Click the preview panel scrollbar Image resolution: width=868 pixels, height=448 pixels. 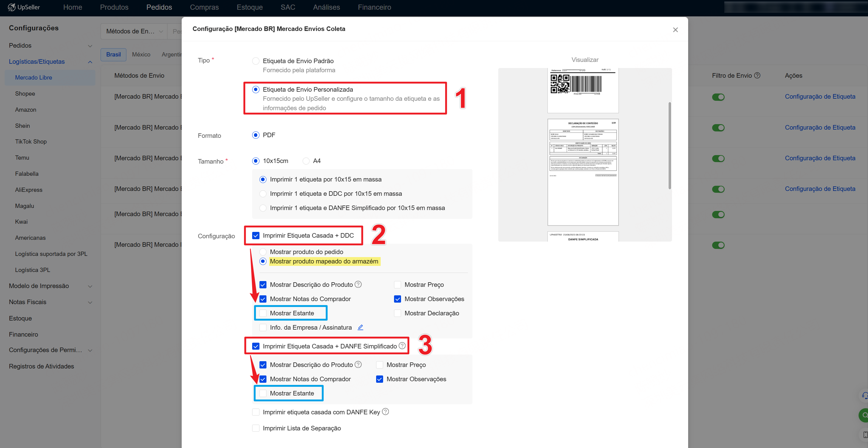[x=670, y=145]
